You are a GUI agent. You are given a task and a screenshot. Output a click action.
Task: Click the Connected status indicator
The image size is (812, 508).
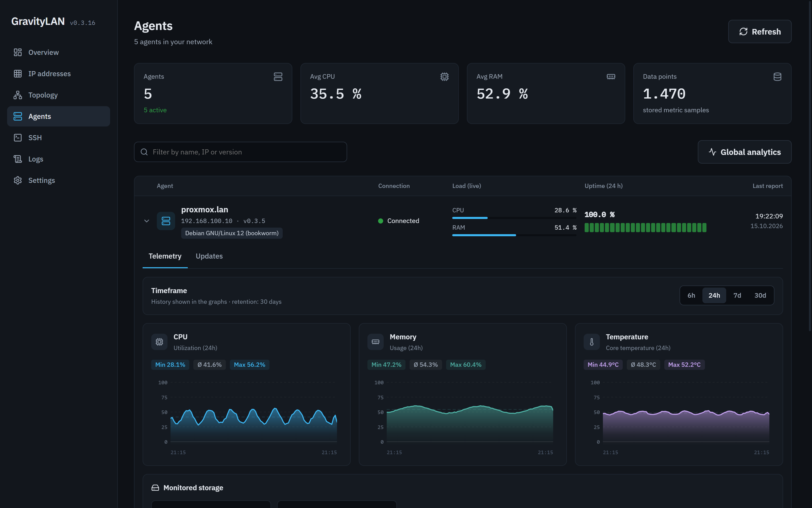[x=398, y=221]
